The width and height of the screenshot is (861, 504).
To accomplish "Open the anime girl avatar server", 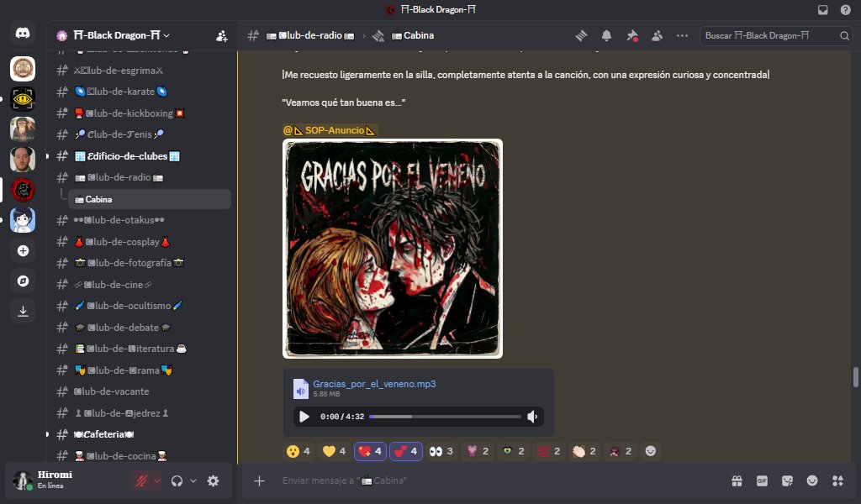I will click(23, 220).
